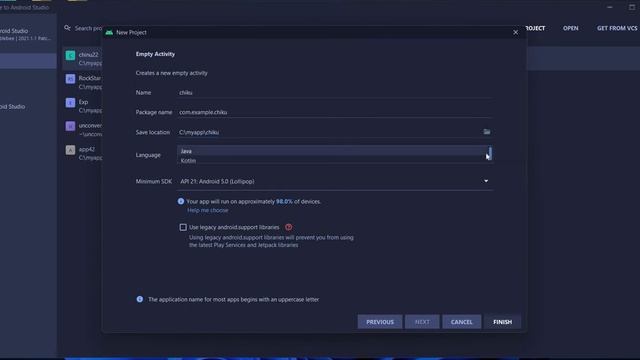640x360 pixels.
Task: Click the info icon near device percentage
Action: coord(181,201)
